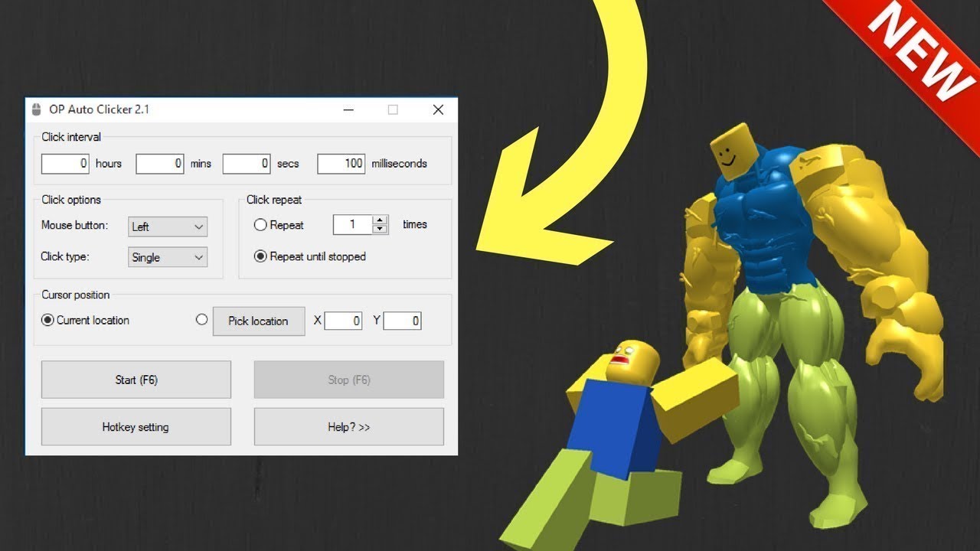Click the 'Mouse button:' label
The width and height of the screenshot is (980, 551).
click(x=74, y=225)
